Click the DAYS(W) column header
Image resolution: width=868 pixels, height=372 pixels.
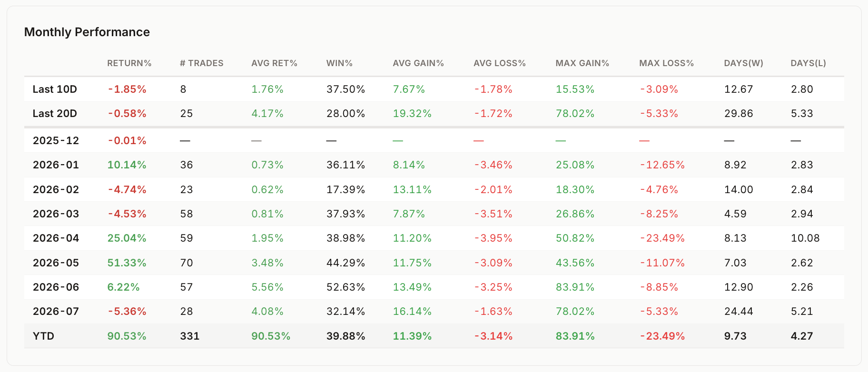click(x=743, y=63)
